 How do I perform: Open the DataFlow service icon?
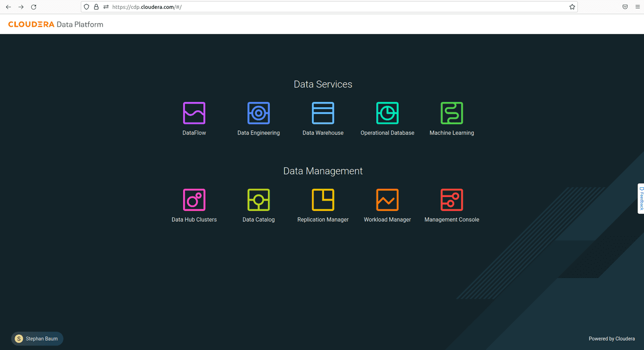194,113
